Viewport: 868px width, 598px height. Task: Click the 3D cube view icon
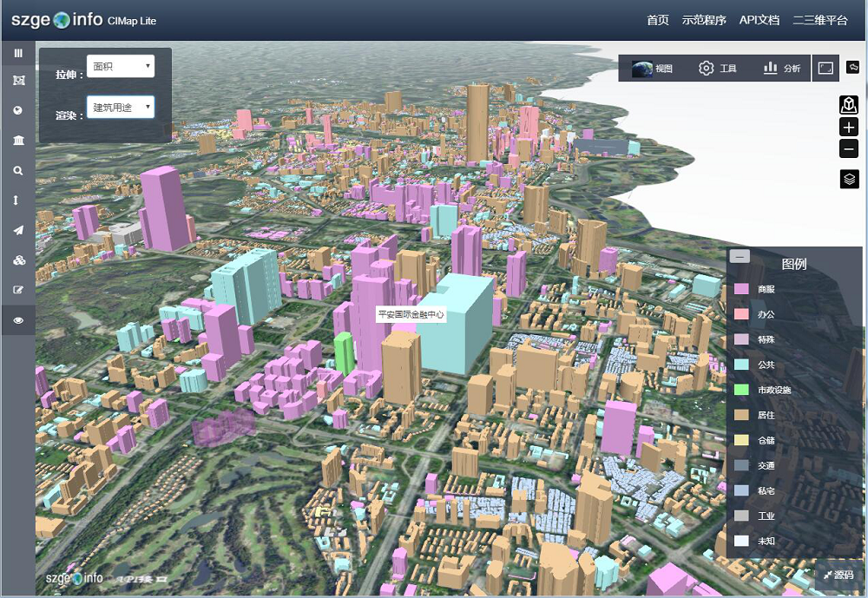pos(849,105)
